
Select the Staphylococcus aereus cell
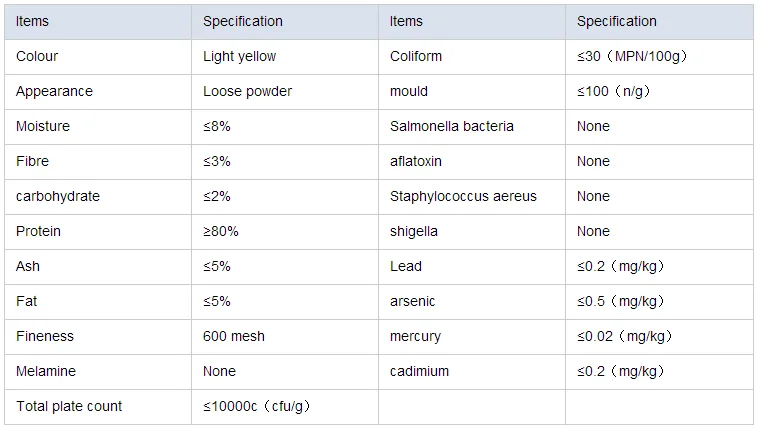tap(463, 196)
